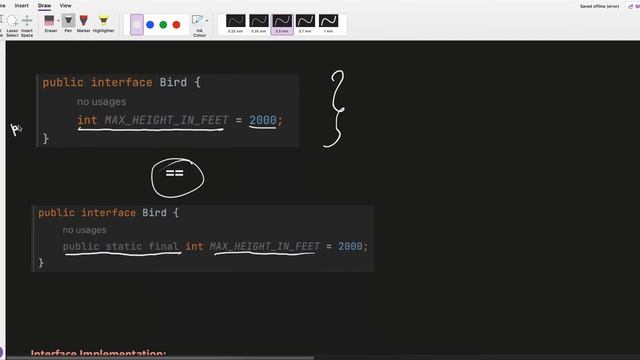This screenshot has height=360, width=640.
Task: Set pen thickness to 0.7 mm
Action: [305, 24]
